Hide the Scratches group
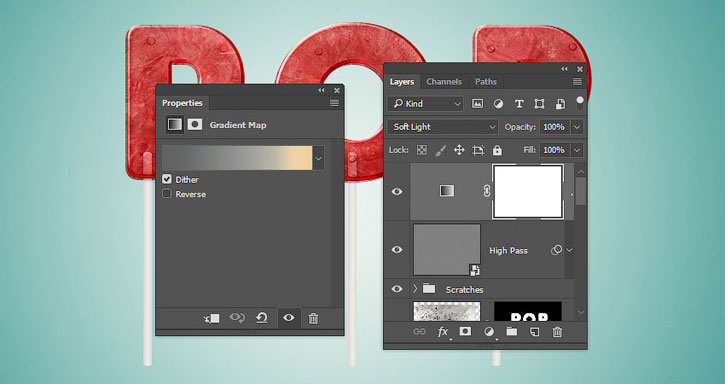This screenshot has height=384, width=725. [397, 289]
